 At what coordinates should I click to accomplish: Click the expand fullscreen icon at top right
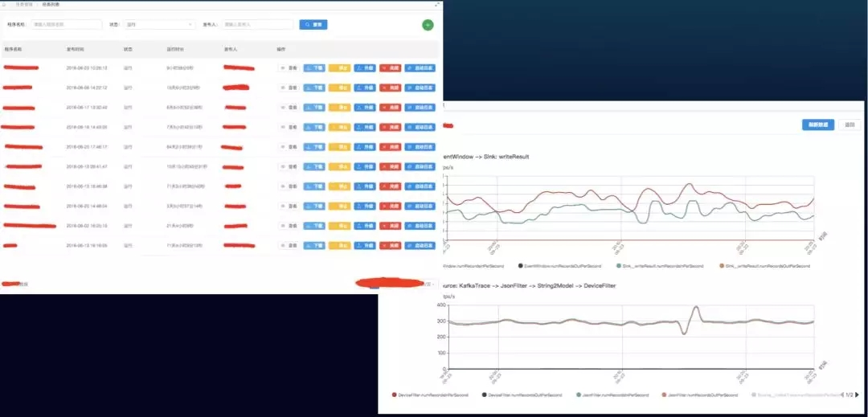pos(437,5)
